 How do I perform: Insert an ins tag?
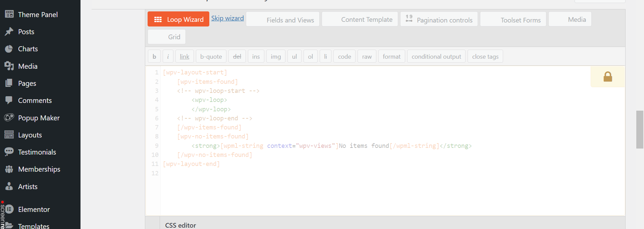256,56
